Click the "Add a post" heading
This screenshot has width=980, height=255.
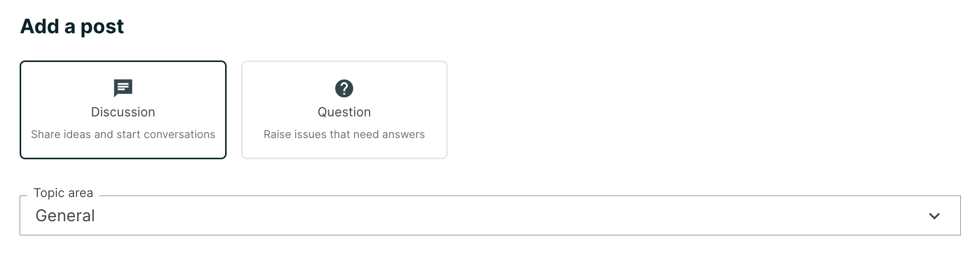[x=72, y=26]
